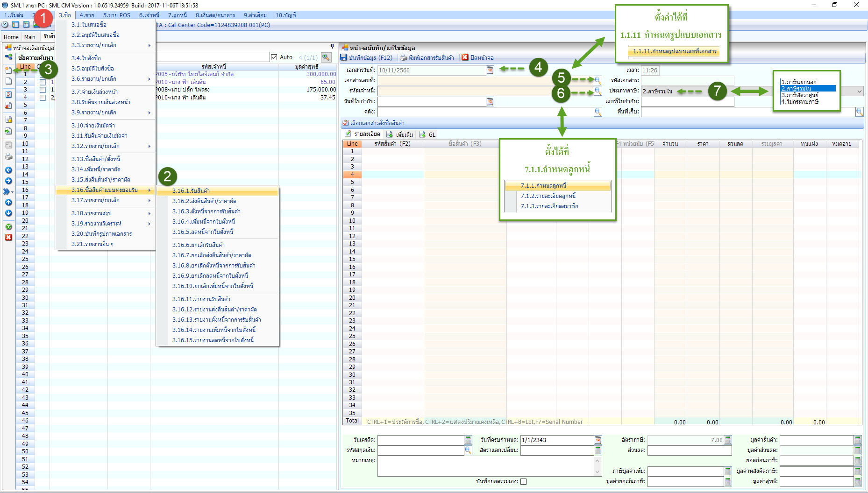The image size is (868, 493).
Task: Click the clock icon in the top toolbar
Action: click(x=5, y=25)
